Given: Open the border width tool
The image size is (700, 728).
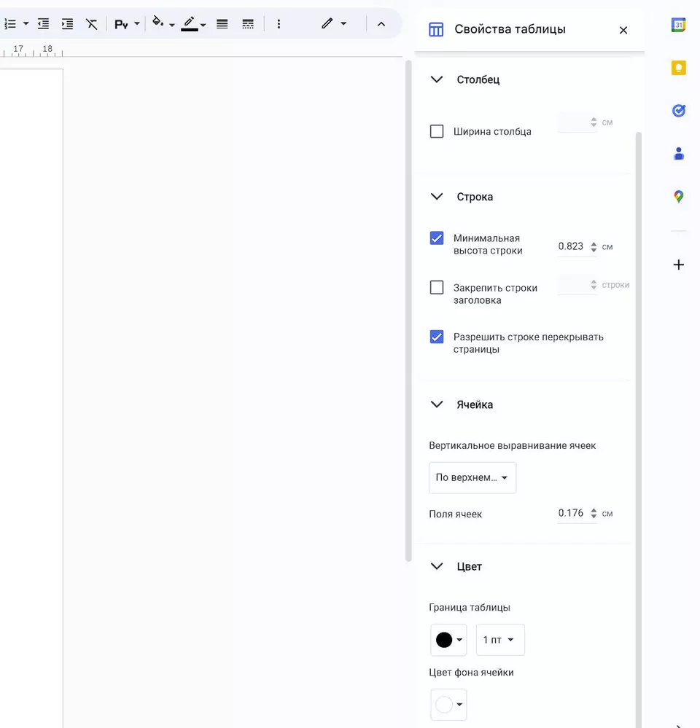Looking at the screenshot, I should [x=222, y=24].
